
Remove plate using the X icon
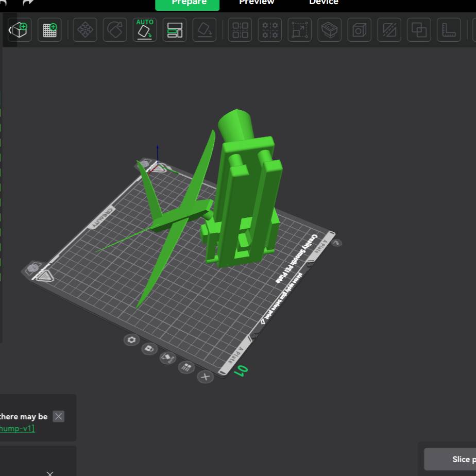tap(205, 377)
